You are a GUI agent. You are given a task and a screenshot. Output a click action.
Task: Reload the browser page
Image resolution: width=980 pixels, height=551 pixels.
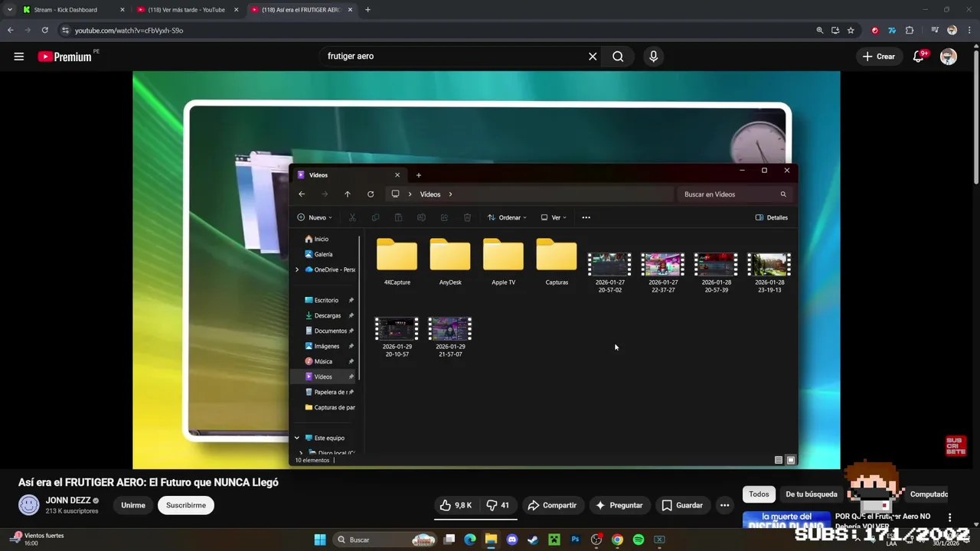tap(44, 31)
